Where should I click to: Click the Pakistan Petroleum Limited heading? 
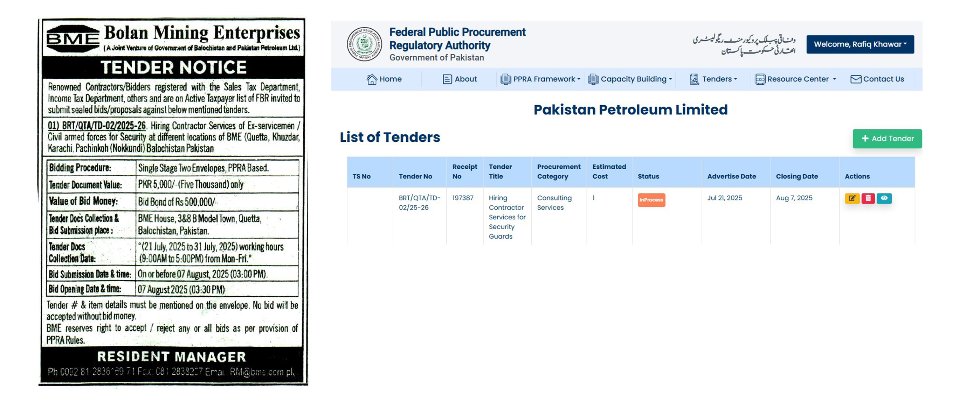630,110
